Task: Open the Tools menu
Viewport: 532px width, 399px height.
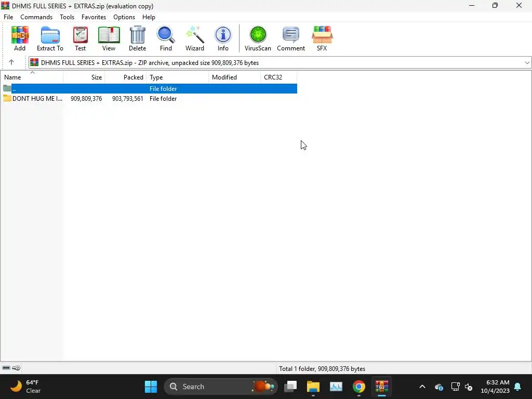Action: click(67, 17)
